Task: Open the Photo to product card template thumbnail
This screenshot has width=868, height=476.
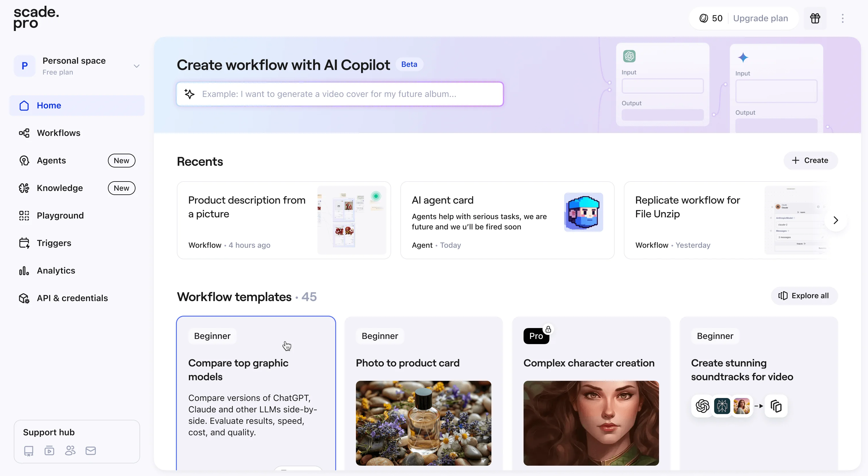Action: (x=424, y=423)
